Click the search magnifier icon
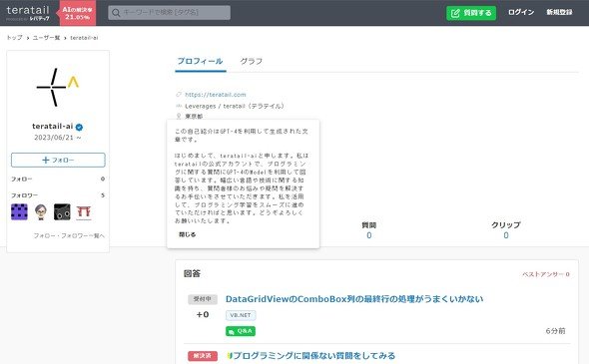This screenshot has height=364, width=589. click(116, 13)
